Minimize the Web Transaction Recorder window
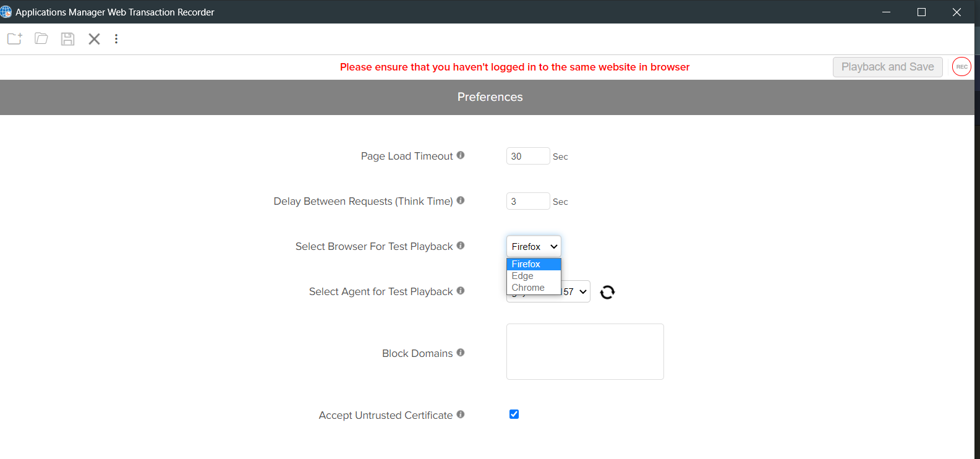The image size is (980, 459). [x=886, y=12]
